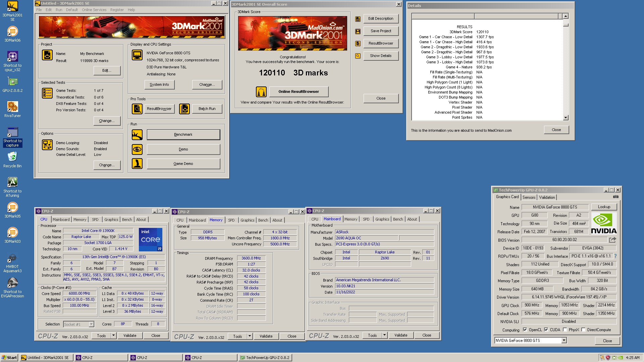Click the Edit button in the Project group

click(x=107, y=70)
